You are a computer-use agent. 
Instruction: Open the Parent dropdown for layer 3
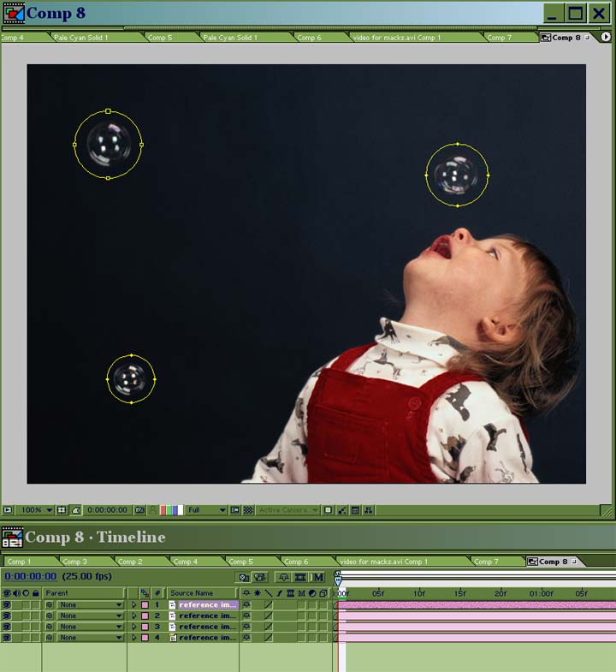pyautogui.click(x=91, y=627)
